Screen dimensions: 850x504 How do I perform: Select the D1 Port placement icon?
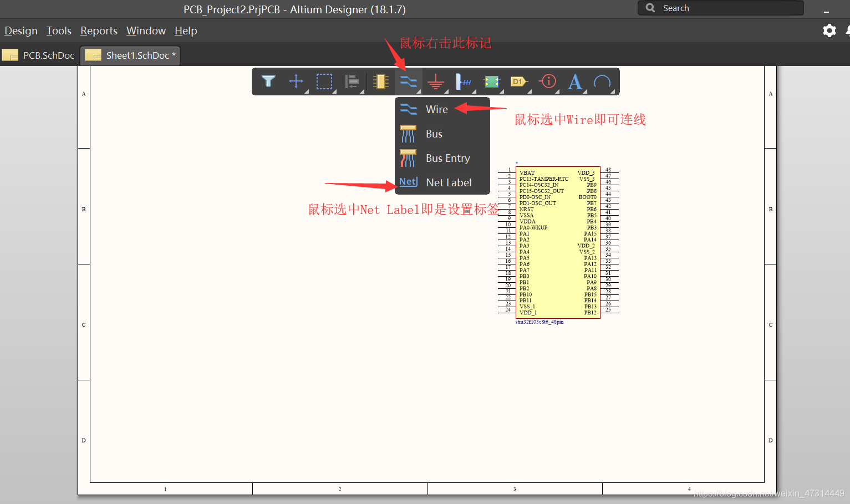point(519,82)
